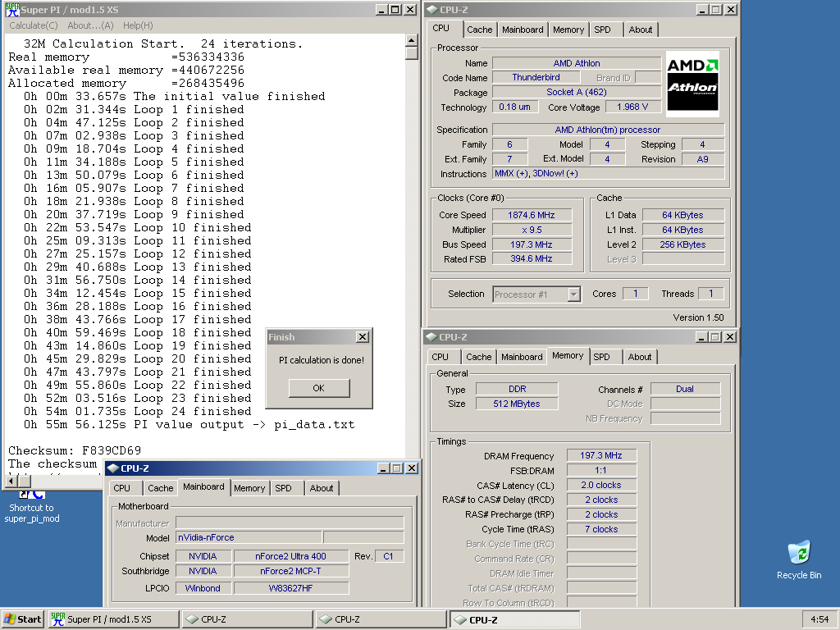Click DRAM Frequency value 197.3 MHz

pos(601,455)
